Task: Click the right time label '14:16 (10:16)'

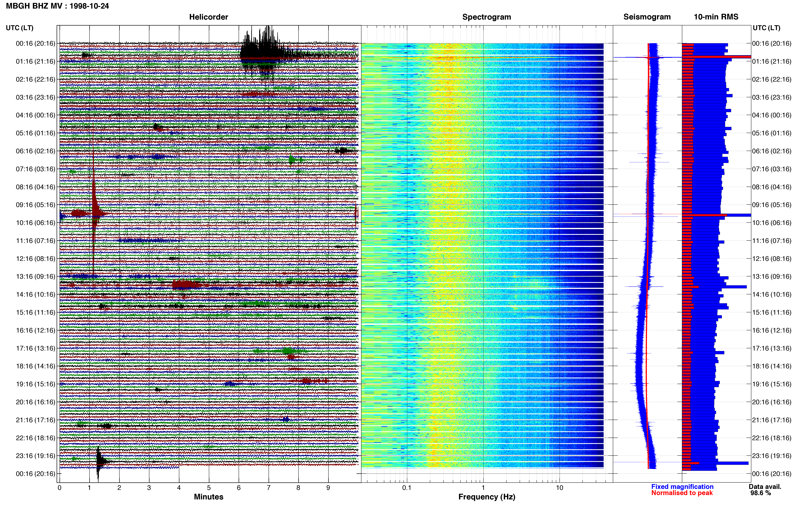Action: coord(772,295)
